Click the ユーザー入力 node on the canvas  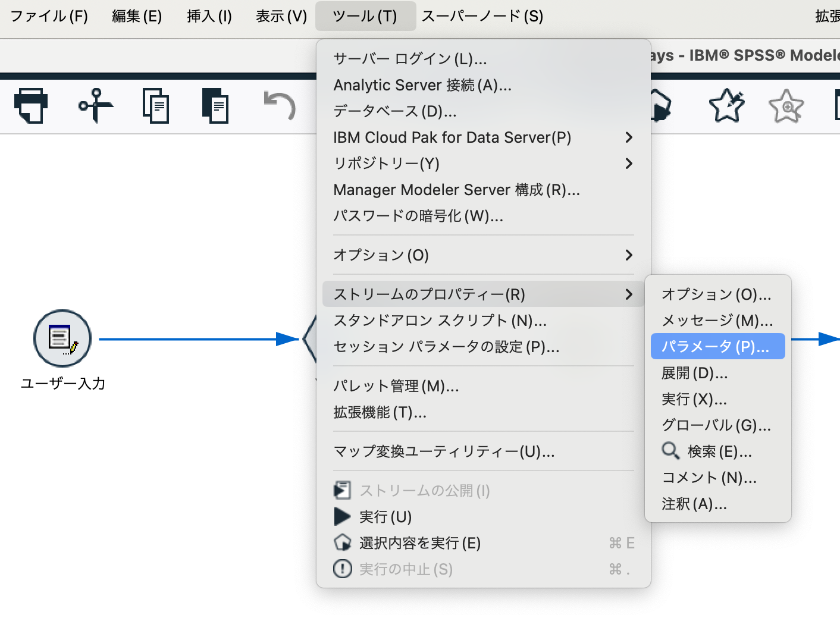click(62, 338)
